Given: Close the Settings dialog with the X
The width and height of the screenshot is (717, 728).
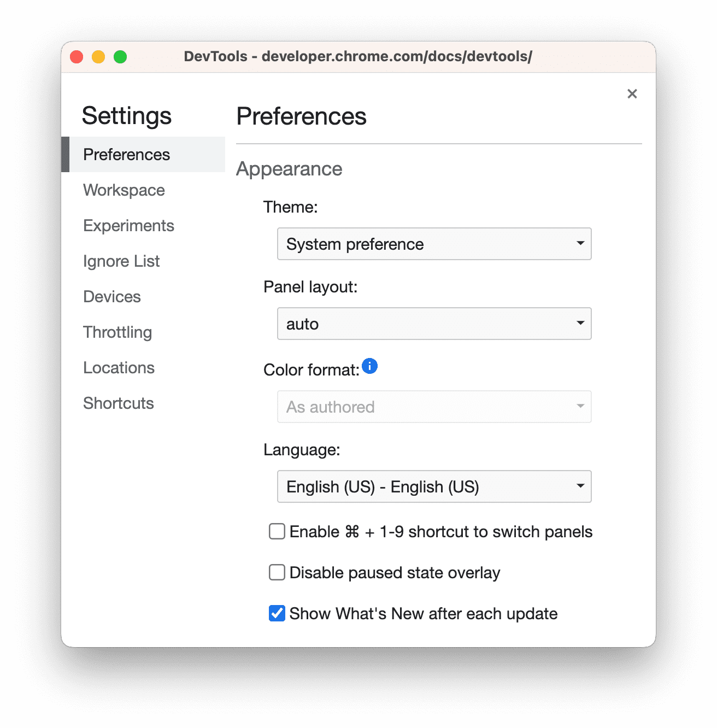Looking at the screenshot, I should pyautogui.click(x=632, y=93).
